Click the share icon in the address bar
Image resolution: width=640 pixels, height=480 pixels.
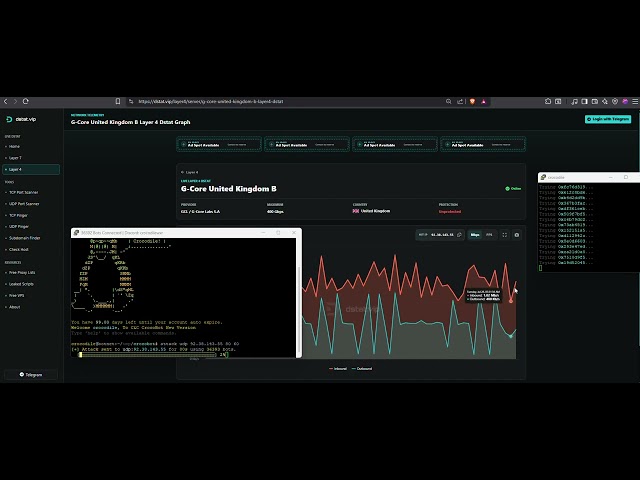coord(460,101)
